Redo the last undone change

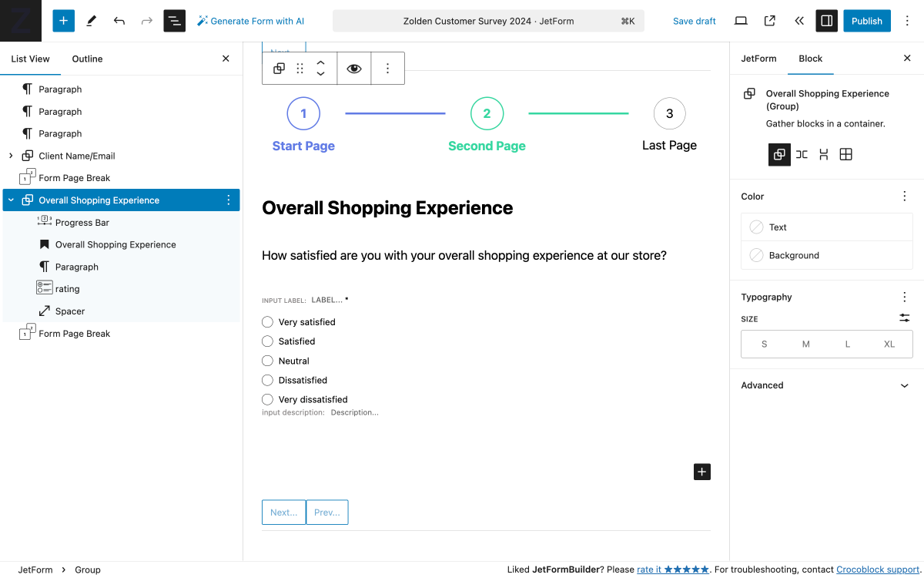[x=146, y=21]
